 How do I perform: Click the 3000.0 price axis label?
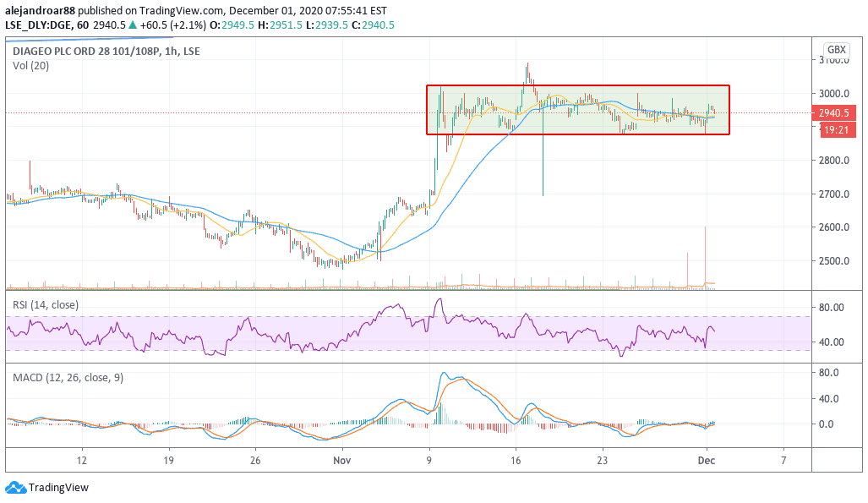click(833, 94)
